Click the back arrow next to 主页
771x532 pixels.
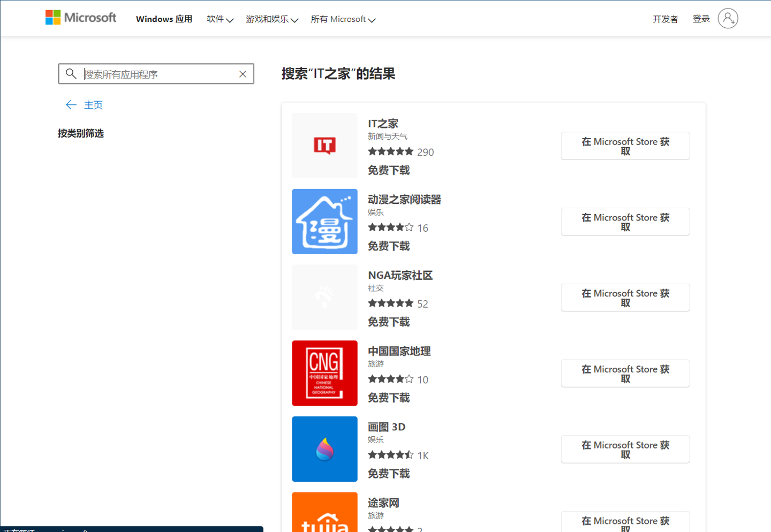point(71,105)
